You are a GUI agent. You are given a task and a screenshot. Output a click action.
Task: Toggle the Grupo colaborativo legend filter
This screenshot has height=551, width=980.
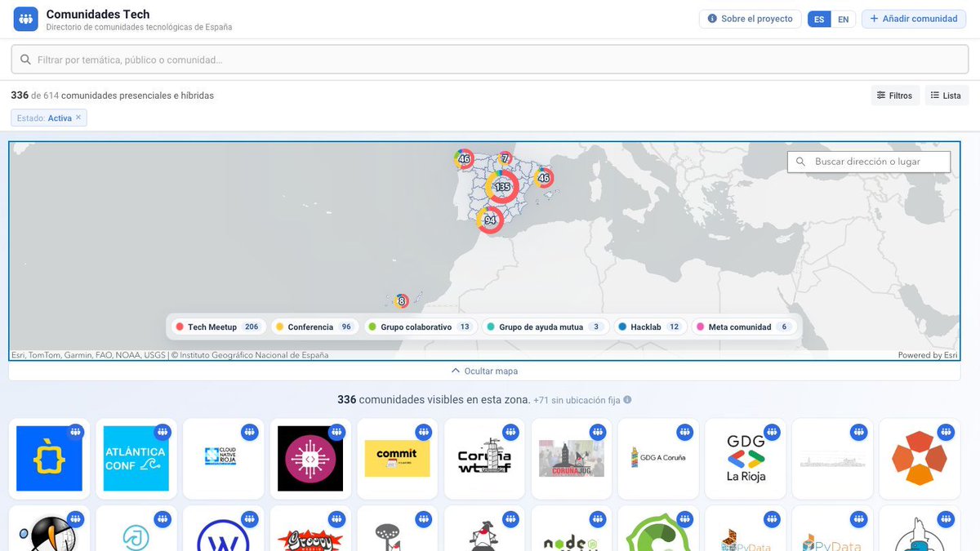[x=420, y=327]
